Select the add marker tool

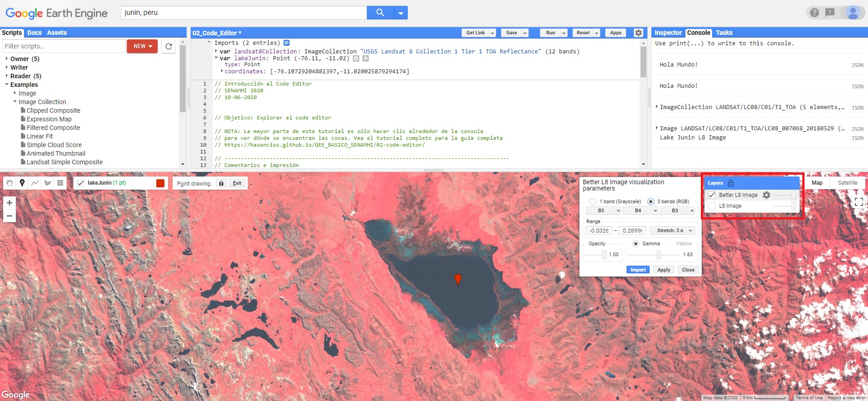22,183
